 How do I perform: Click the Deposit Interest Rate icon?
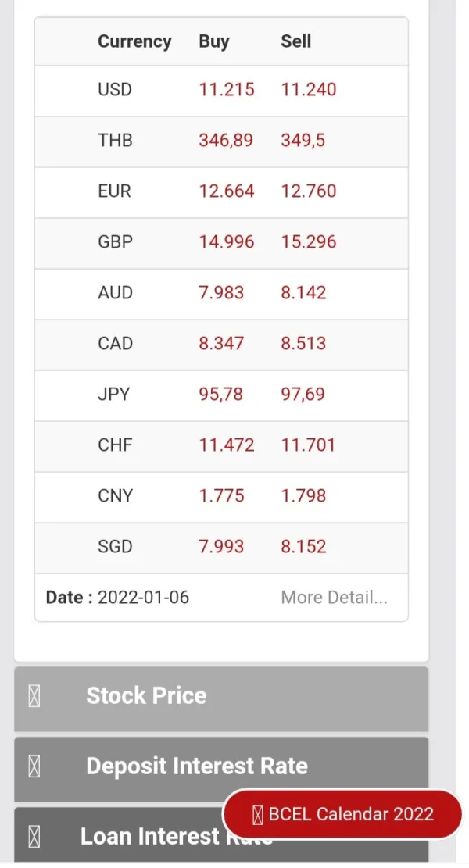point(34,766)
